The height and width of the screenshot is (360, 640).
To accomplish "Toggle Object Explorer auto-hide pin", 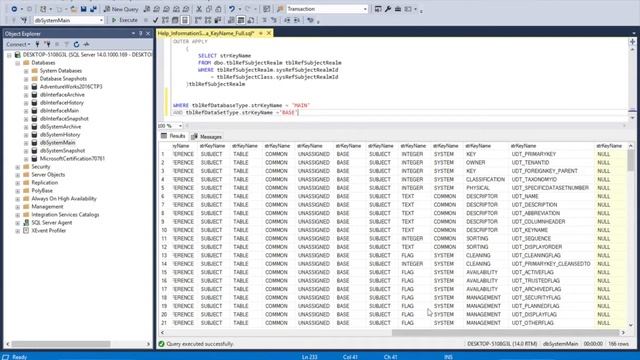I will pyautogui.click(x=141, y=33).
